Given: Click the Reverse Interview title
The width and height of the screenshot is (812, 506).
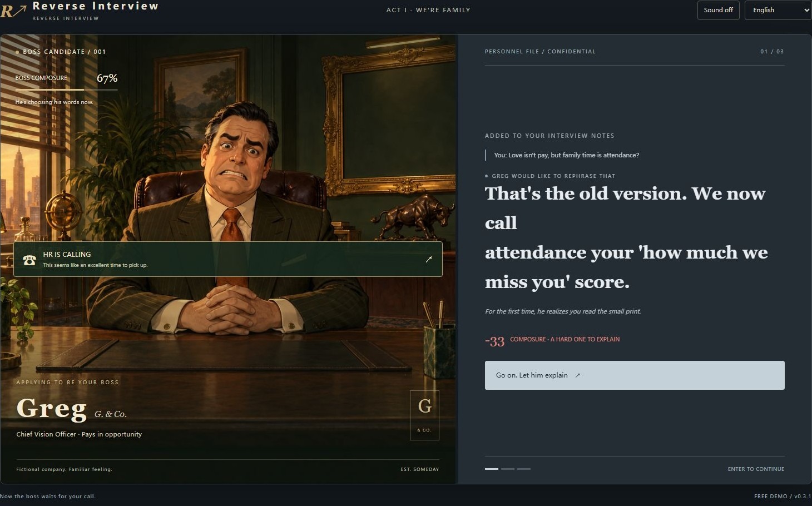Looking at the screenshot, I should (96, 6).
